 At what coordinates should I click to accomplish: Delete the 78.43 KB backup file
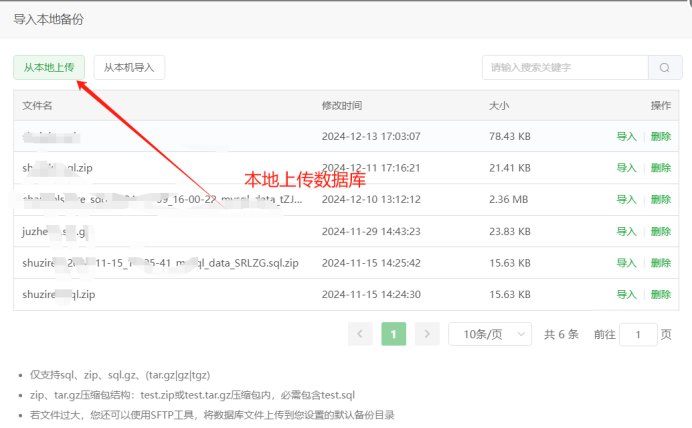click(661, 136)
